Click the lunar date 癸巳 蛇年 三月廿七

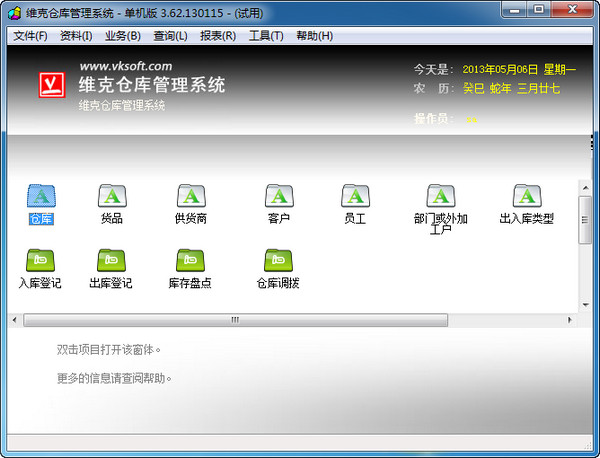[x=511, y=88]
